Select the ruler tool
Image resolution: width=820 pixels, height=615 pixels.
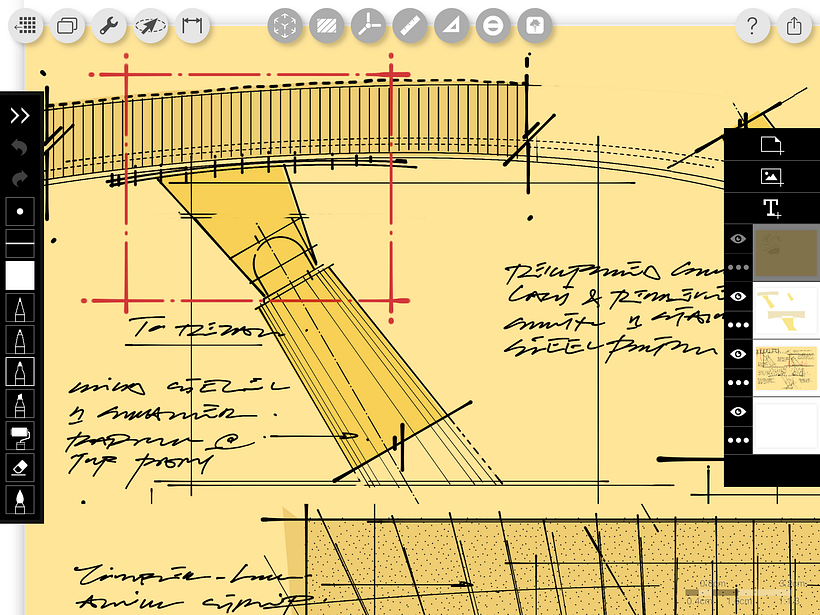point(409,25)
